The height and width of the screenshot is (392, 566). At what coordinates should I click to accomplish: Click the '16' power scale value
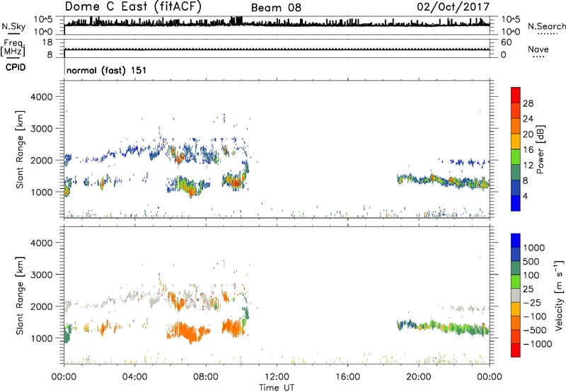(528, 150)
